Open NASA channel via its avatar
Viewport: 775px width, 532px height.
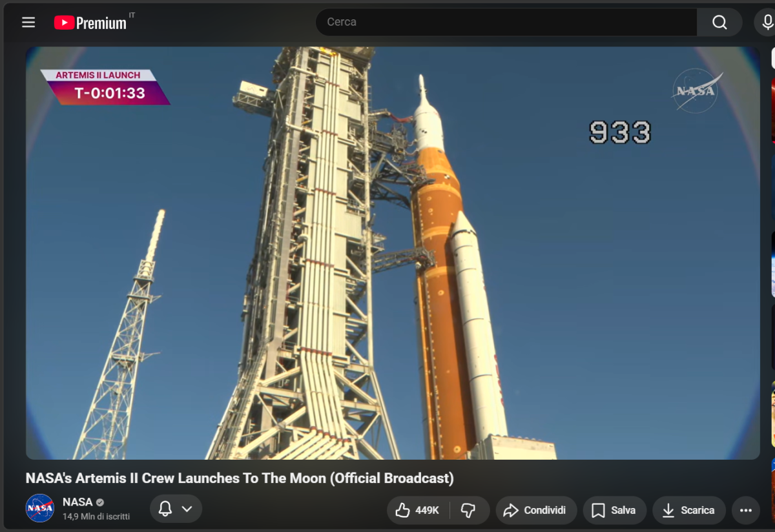click(x=40, y=509)
